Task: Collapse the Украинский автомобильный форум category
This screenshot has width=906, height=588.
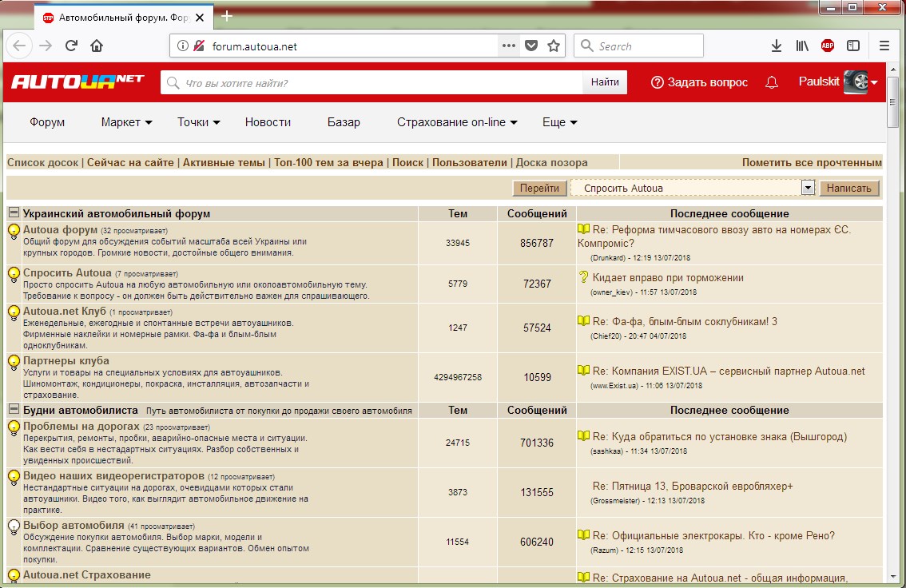Action: click(x=14, y=213)
